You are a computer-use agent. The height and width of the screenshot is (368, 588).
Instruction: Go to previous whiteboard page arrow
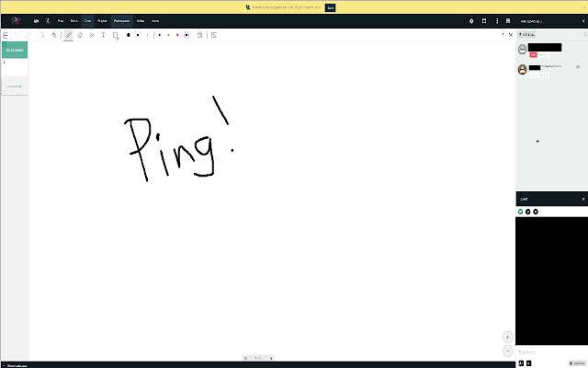tap(245, 358)
